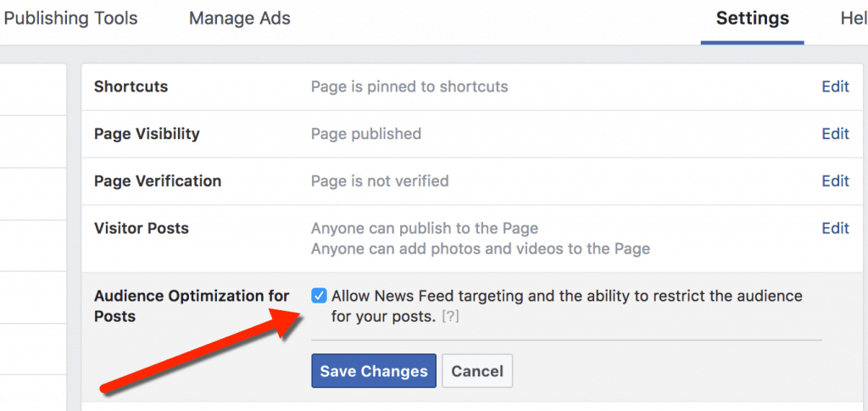Click the Page Verification row label

158,181
